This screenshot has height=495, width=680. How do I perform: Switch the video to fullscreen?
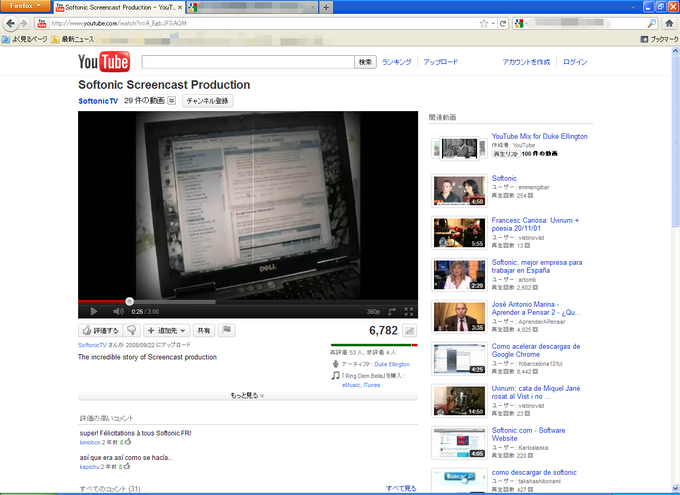click(x=409, y=311)
